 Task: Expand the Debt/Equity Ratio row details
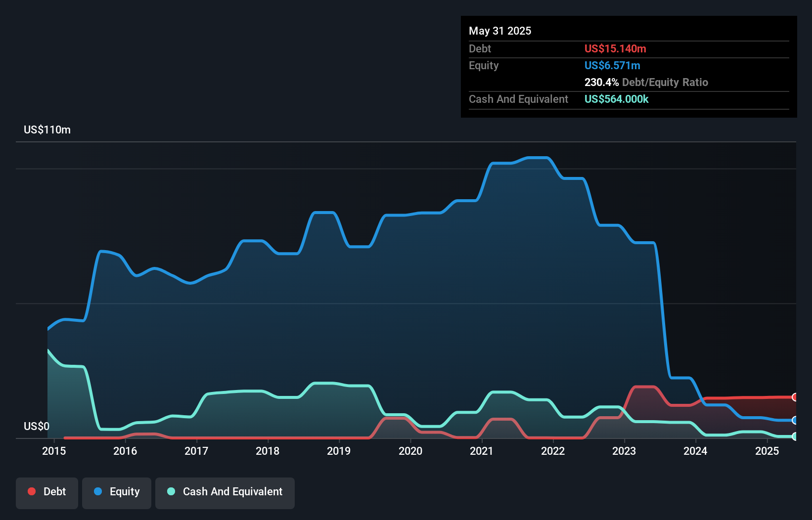(646, 82)
